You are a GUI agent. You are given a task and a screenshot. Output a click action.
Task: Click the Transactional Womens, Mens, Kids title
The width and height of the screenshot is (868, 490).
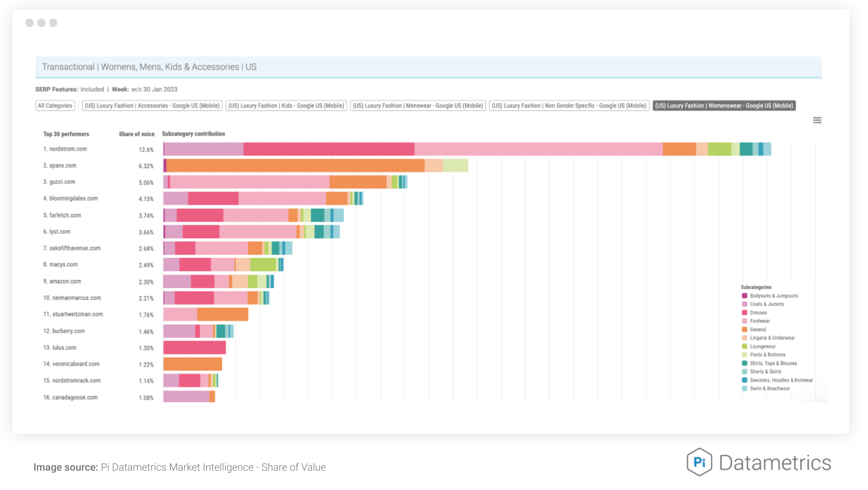click(x=149, y=67)
